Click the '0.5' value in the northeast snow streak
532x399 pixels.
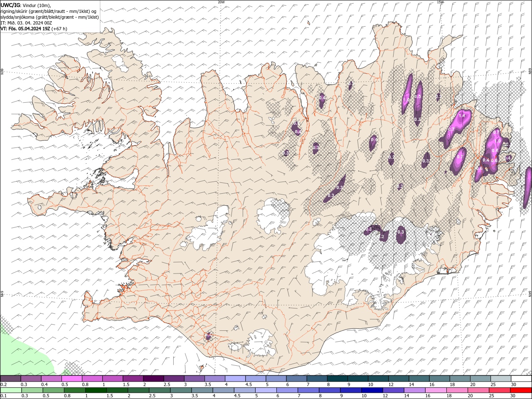pos(418,96)
